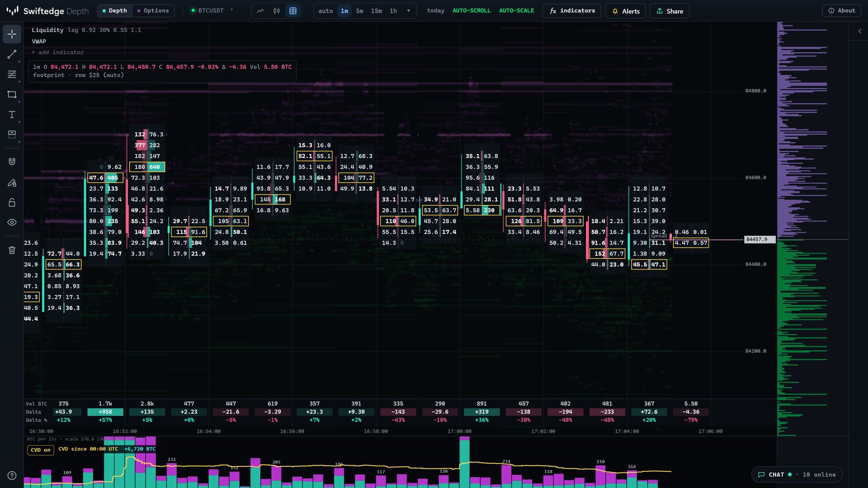Switch to line chart type
This screenshot has width=868, height=488.
click(260, 11)
